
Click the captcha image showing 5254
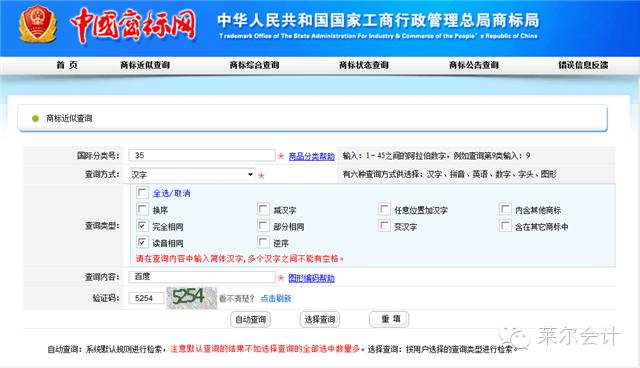pos(191,298)
